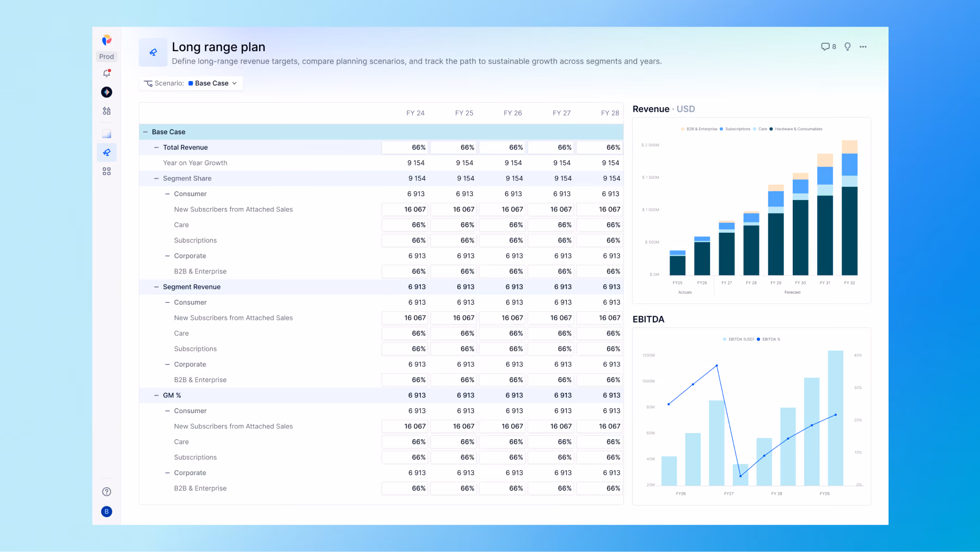Edit the Total Revenue FY 24 cell
980x552 pixels.
pos(406,148)
